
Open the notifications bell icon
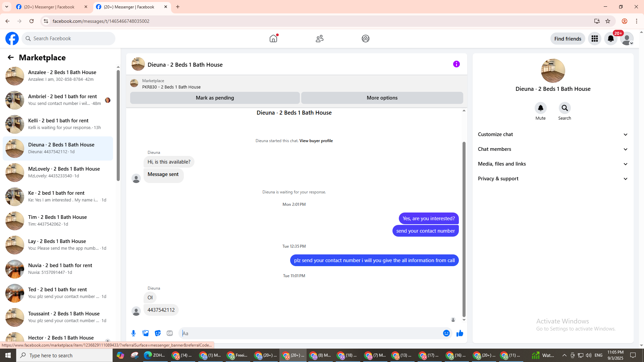tap(611, 39)
